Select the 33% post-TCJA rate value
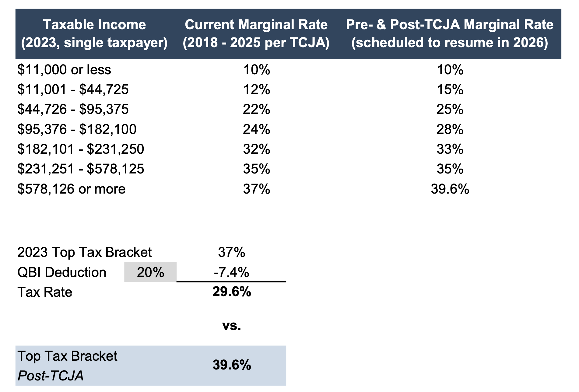The width and height of the screenshot is (579, 392). click(450, 149)
